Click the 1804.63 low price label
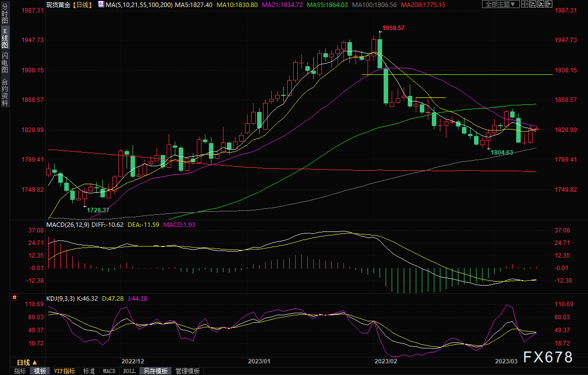 point(502,152)
